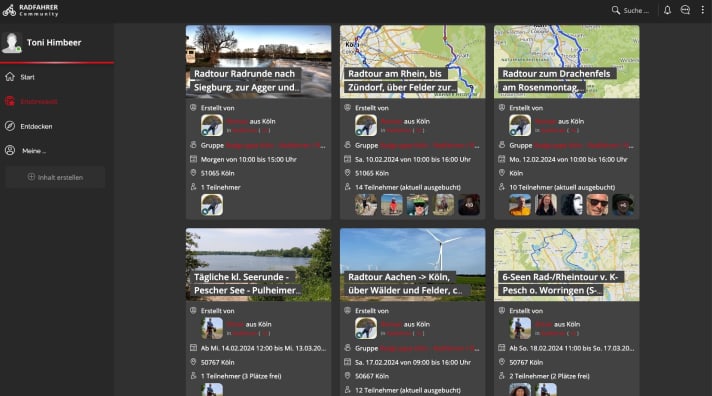Open Radtour am Rhein bis Zündorf map
Image resolution: width=712 pixels, height=396 pixels.
tap(412, 62)
